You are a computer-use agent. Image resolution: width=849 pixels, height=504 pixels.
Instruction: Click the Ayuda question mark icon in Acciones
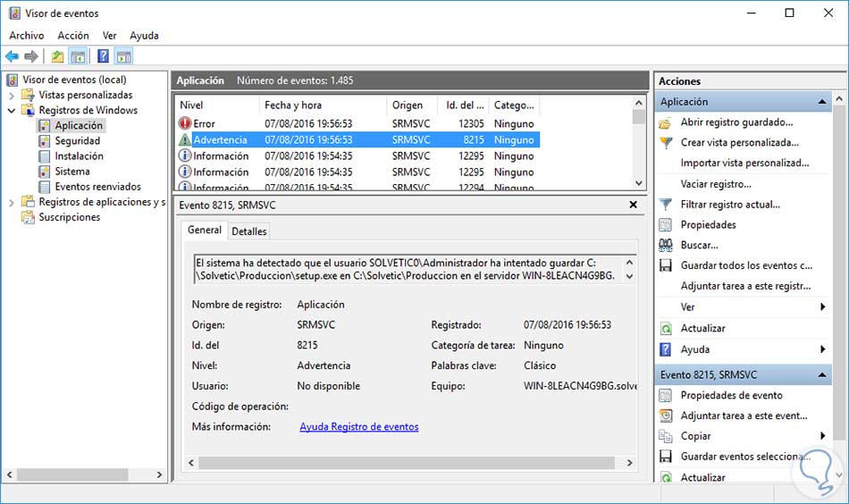coord(666,349)
